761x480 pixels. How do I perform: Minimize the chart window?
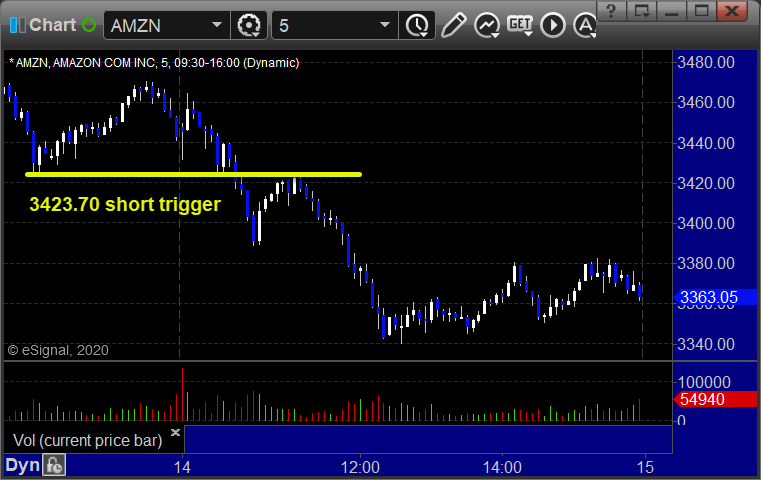pyautogui.click(x=671, y=10)
